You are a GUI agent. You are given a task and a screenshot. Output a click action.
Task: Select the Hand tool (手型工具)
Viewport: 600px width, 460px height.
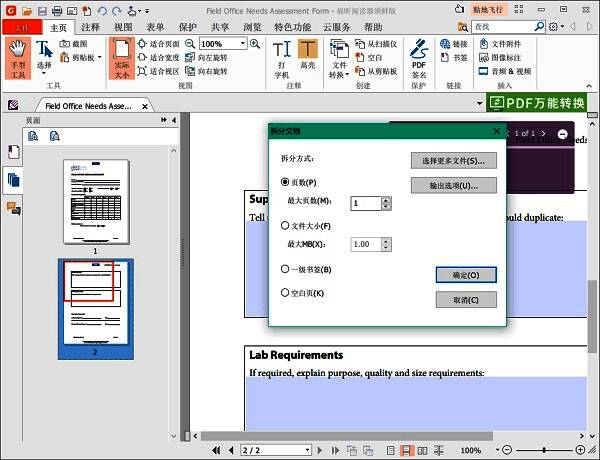18,58
